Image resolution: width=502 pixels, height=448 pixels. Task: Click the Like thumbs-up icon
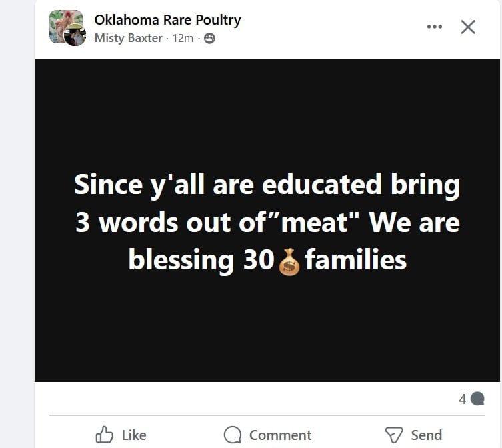pyautogui.click(x=105, y=435)
